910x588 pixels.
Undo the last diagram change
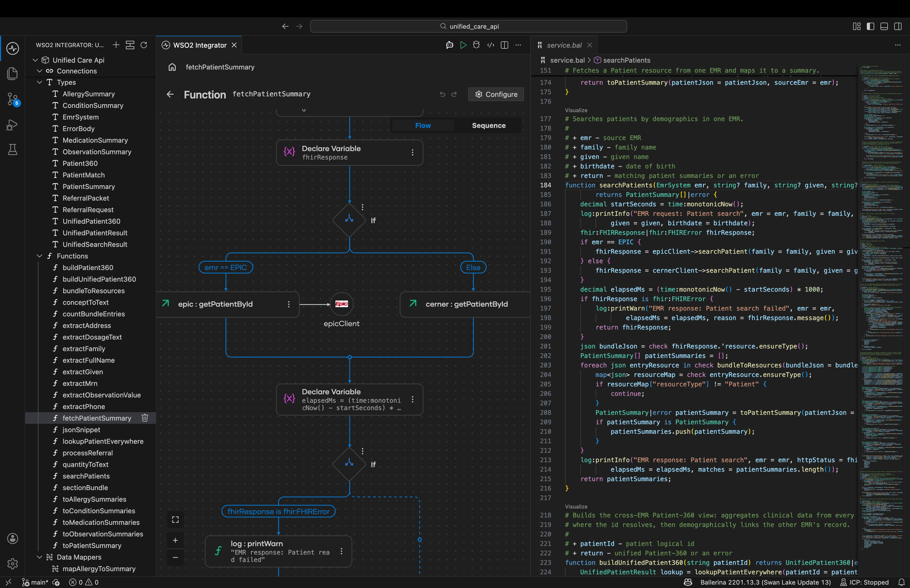point(443,94)
